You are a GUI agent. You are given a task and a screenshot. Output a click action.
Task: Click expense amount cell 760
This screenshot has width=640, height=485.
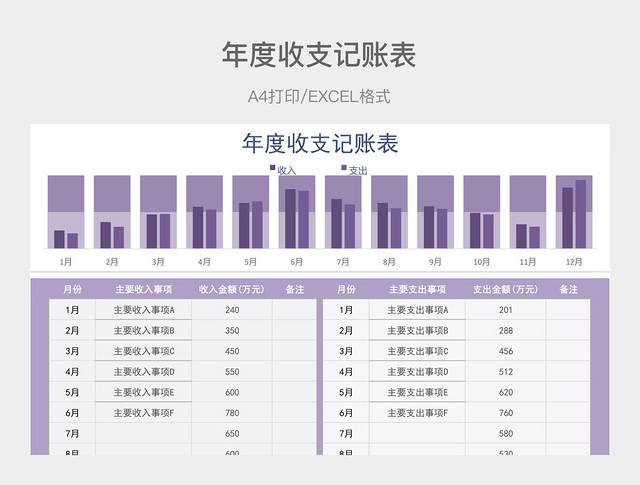[x=506, y=413]
